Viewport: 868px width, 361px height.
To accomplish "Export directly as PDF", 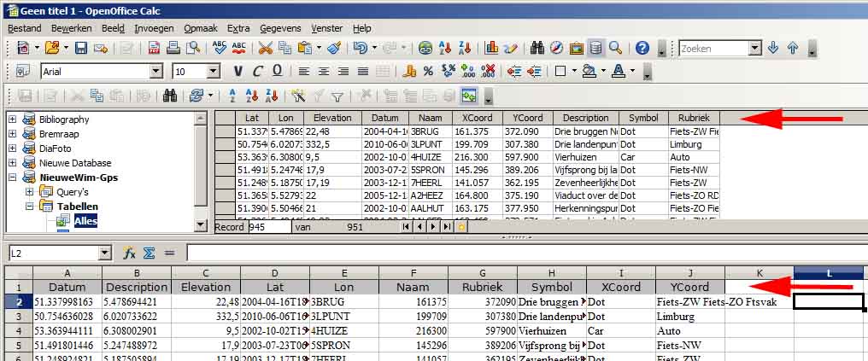I will pyautogui.click(x=154, y=48).
